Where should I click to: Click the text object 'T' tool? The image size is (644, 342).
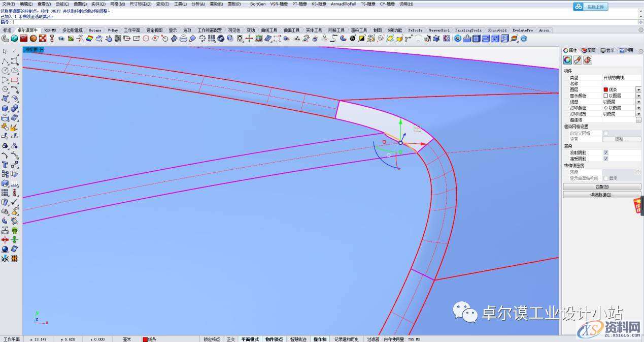5,165
